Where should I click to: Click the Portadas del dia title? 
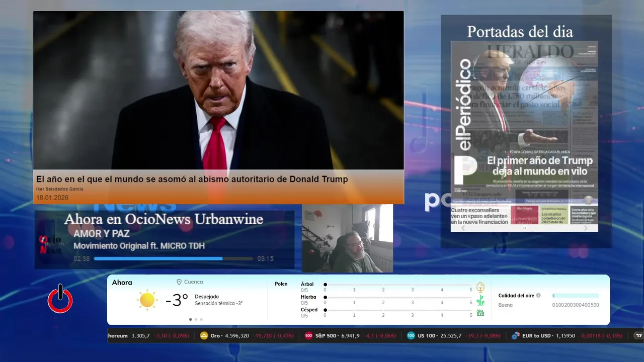[520, 32]
